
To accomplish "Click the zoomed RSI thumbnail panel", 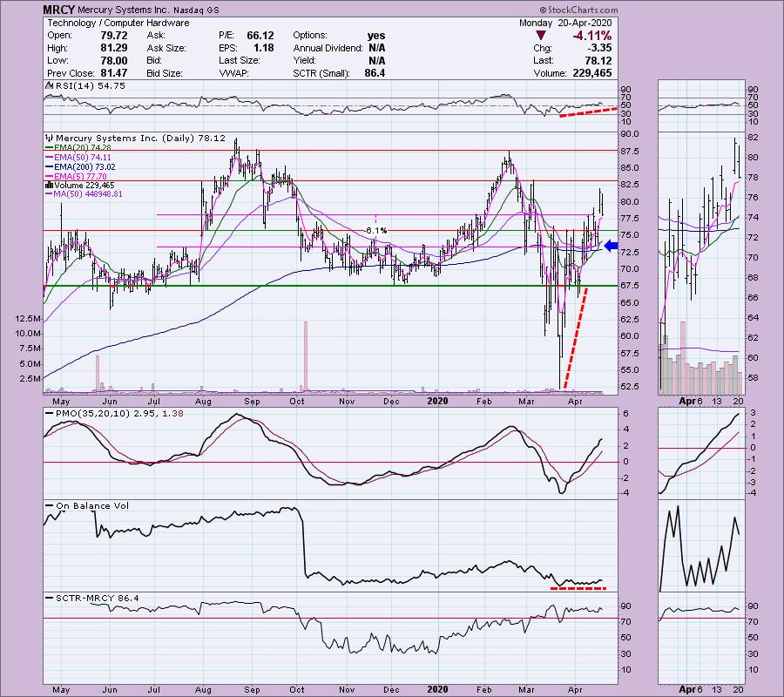I will [701, 105].
